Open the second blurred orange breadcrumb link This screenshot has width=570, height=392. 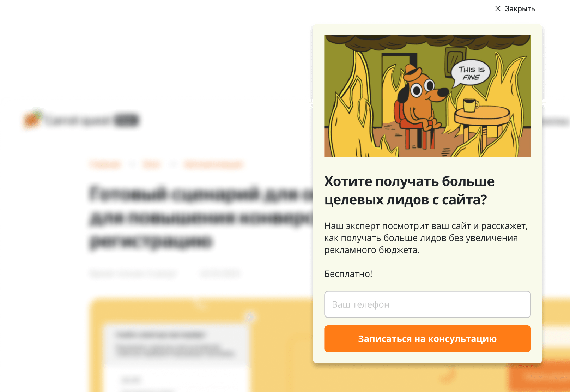point(152,164)
